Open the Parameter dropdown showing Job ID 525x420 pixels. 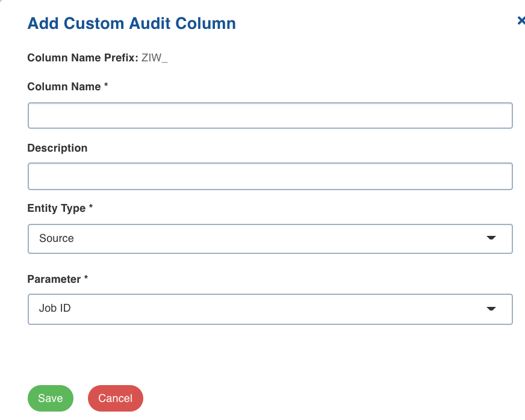[270, 309]
